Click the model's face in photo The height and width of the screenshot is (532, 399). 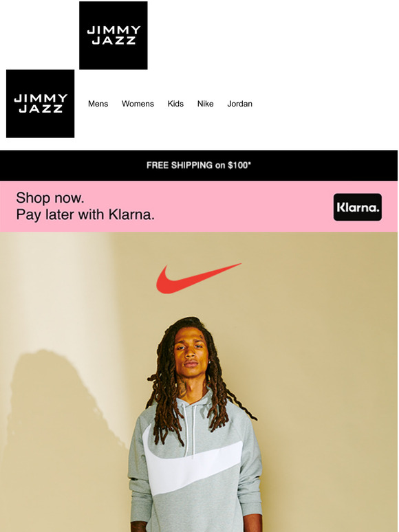tap(191, 353)
